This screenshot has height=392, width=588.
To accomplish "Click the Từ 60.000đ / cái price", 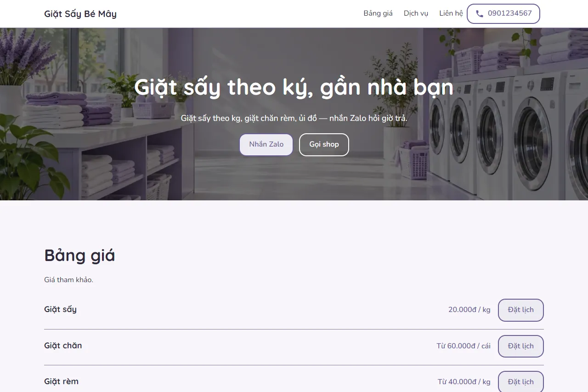I will coord(464,346).
